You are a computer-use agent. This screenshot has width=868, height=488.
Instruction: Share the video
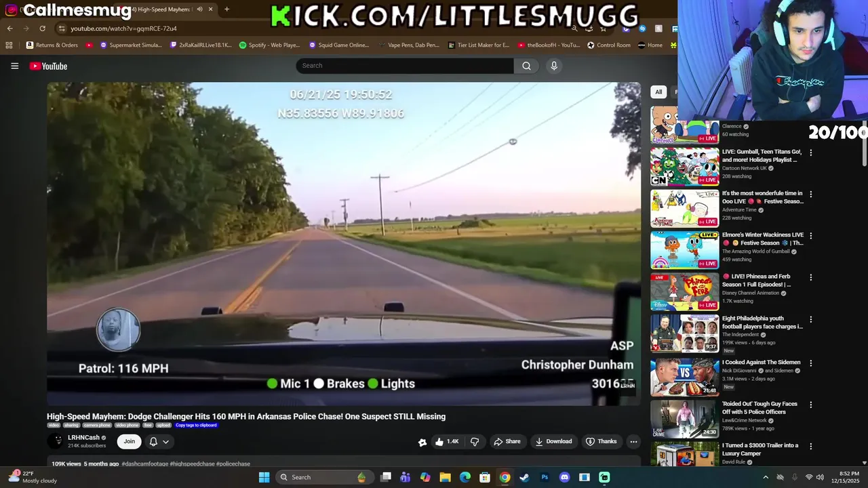pos(507,441)
